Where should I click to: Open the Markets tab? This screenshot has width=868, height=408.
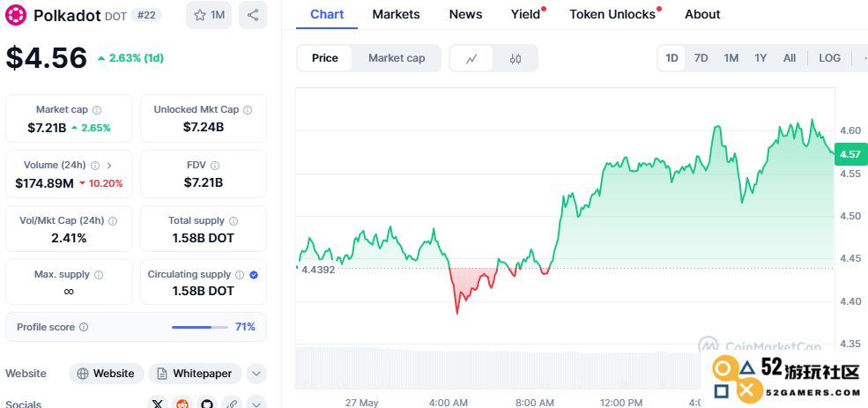click(396, 14)
